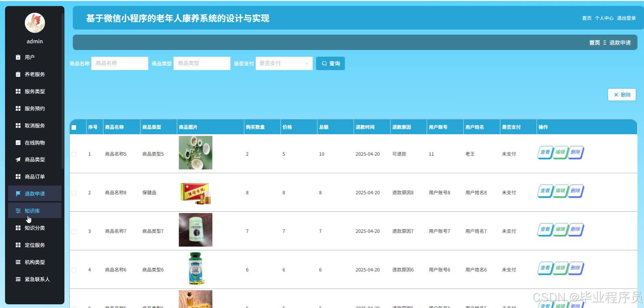Click the 定位服务 grid icon
Image resolution: width=644 pixels, height=308 pixels.
click(18, 245)
